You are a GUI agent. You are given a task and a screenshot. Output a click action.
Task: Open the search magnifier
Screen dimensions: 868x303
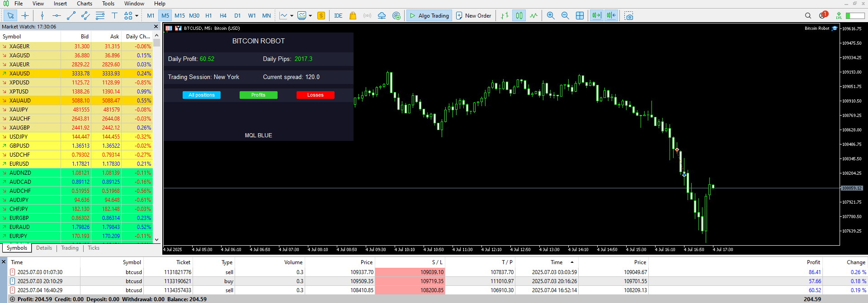coord(808,16)
